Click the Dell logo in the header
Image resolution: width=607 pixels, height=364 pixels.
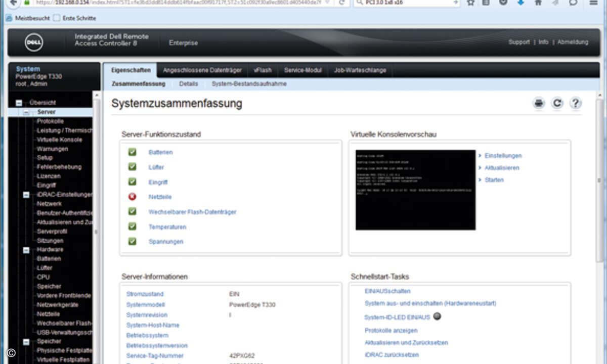(x=34, y=42)
